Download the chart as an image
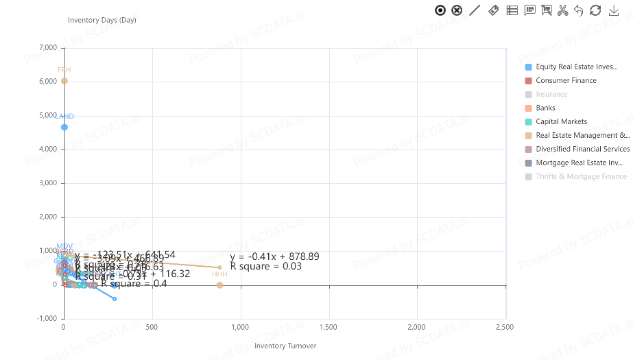The width and height of the screenshot is (644, 360). [x=614, y=10]
